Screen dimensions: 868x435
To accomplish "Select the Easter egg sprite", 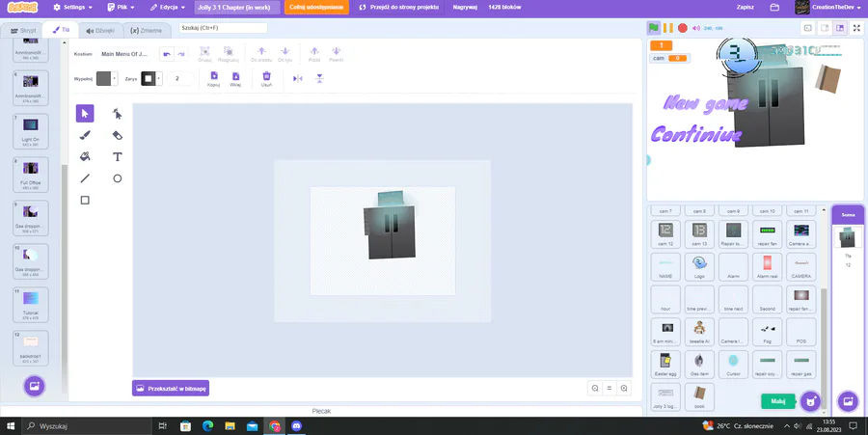I will pyautogui.click(x=665, y=365).
